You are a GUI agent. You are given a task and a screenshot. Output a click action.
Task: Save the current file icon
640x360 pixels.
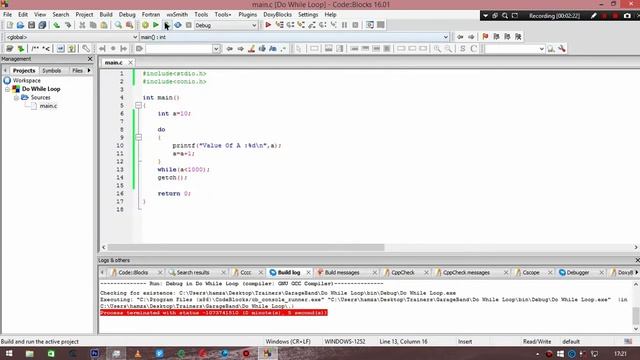[x=31, y=25]
